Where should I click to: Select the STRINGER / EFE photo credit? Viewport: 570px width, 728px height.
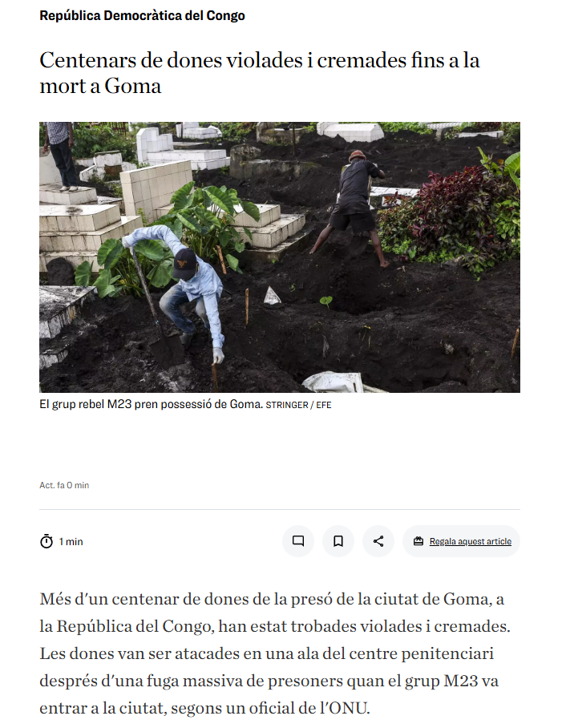coord(298,405)
